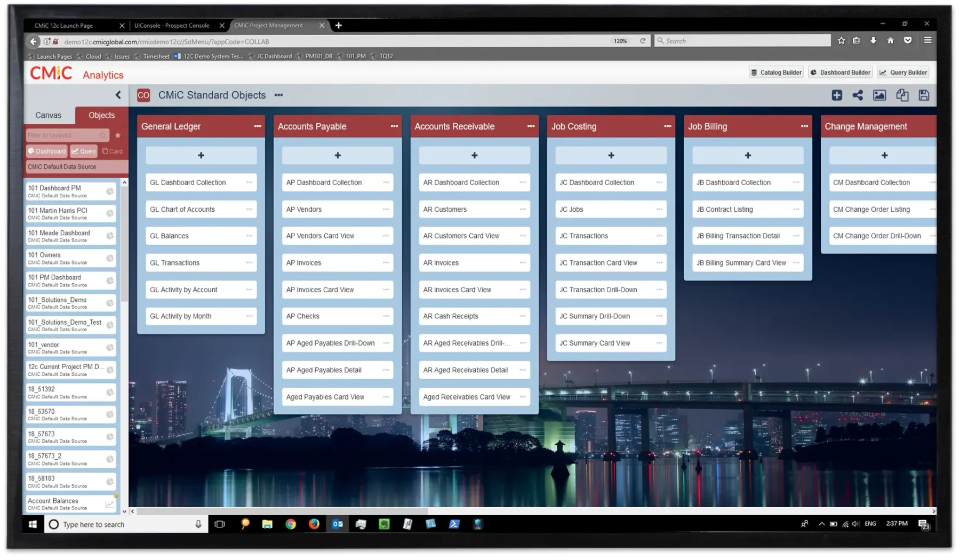Select the 18_57673_2 object

[71, 459]
